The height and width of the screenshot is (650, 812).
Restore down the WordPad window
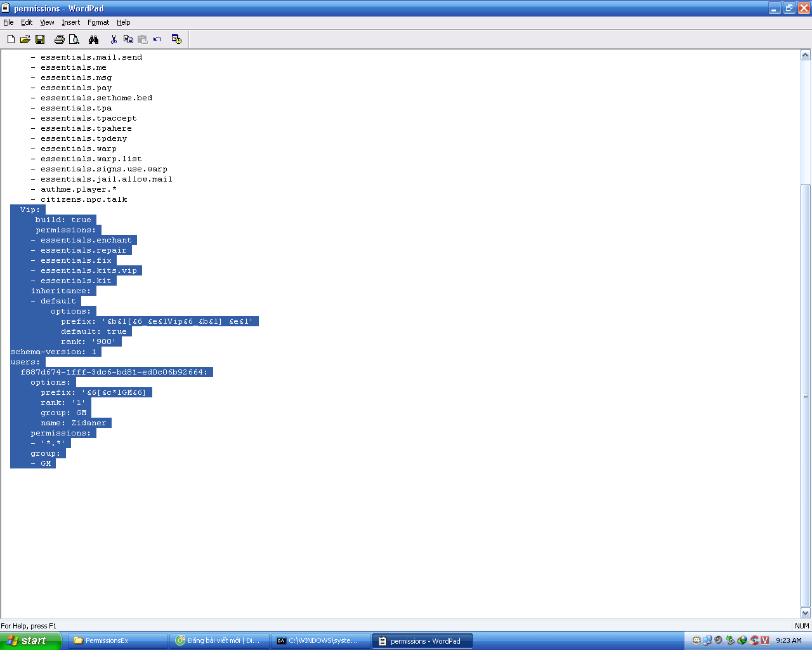point(789,8)
